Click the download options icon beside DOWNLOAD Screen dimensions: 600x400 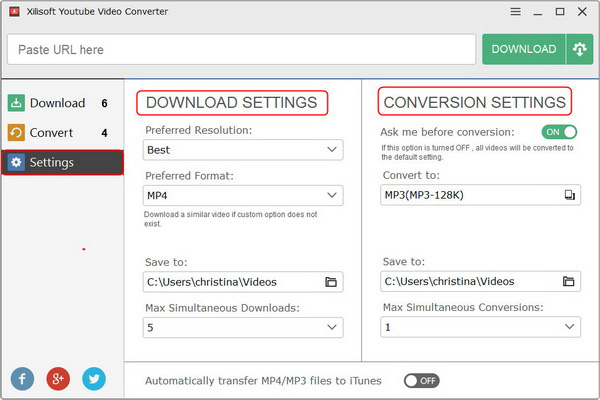pos(580,49)
